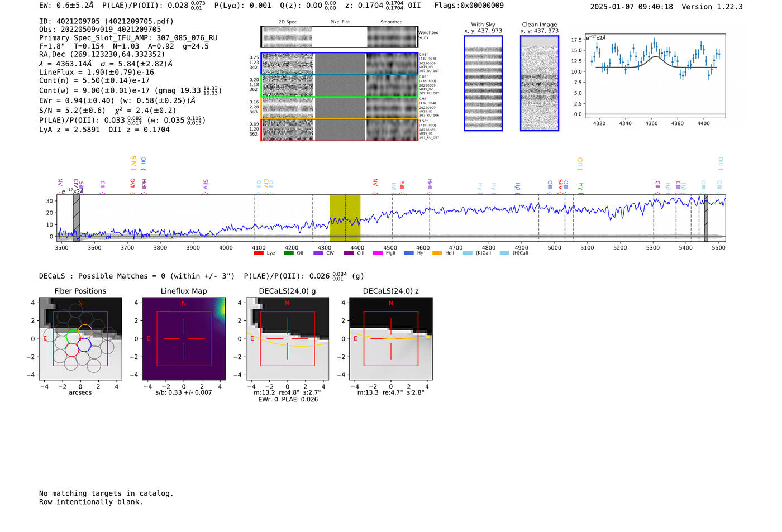Open the DECaLS(24.0) g image
This screenshot has height=532, width=782.
click(x=288, y=339)
